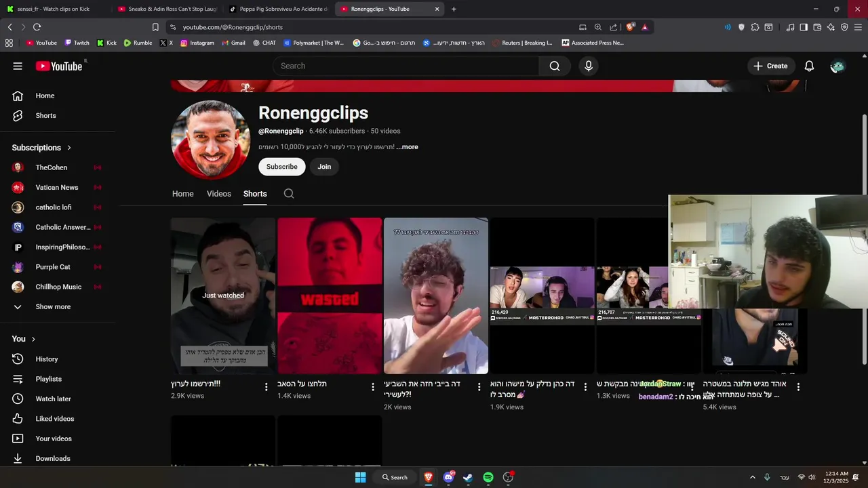Open browser extensions puzzle icon

click(755, 27)
